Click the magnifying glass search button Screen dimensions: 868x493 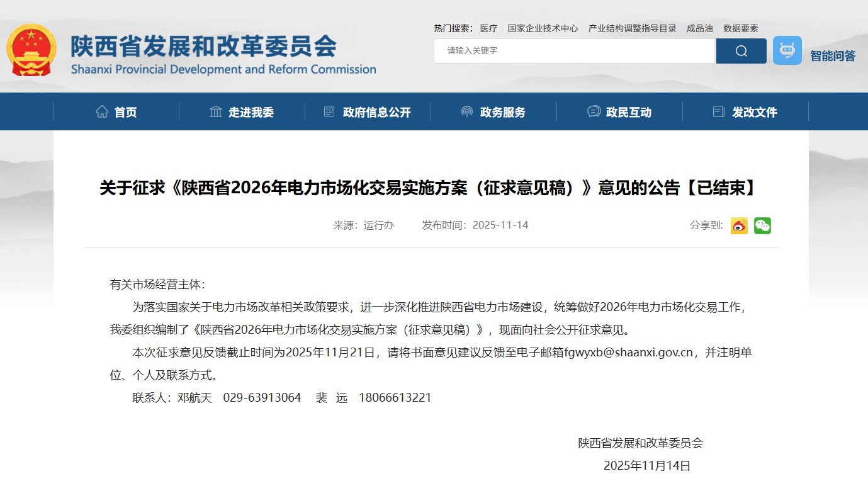741,51
